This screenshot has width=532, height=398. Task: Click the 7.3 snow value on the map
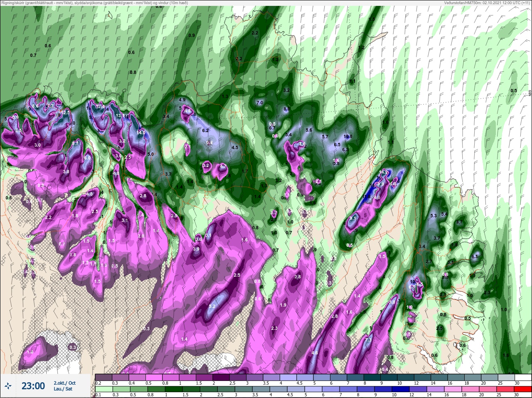tap(368, 340)
